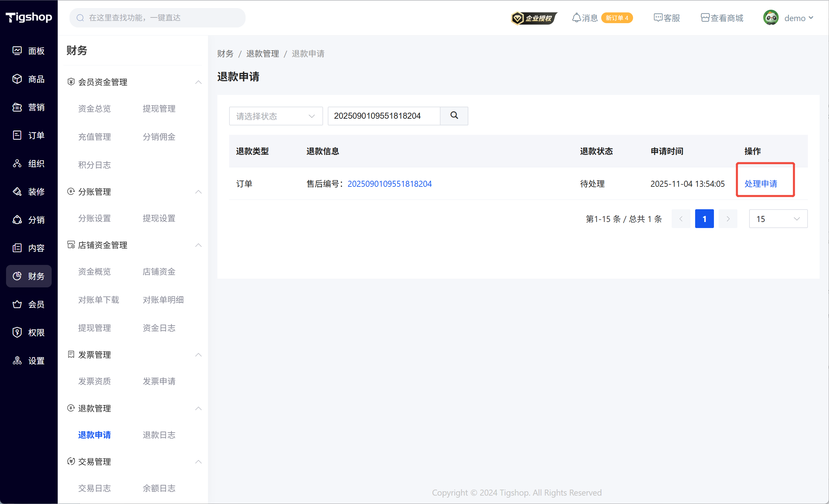Click the 查看商城 storefront icon

click(705, 18)
